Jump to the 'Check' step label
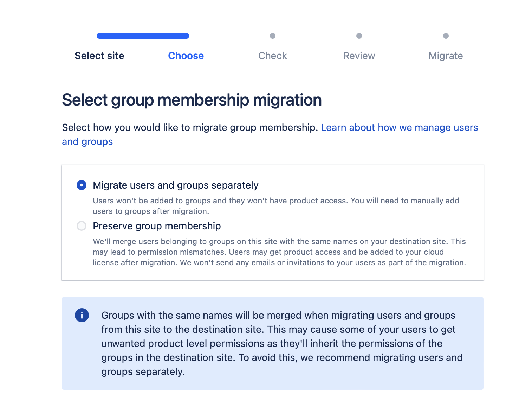The image size is (532, 413). click(x=273, y=56)
